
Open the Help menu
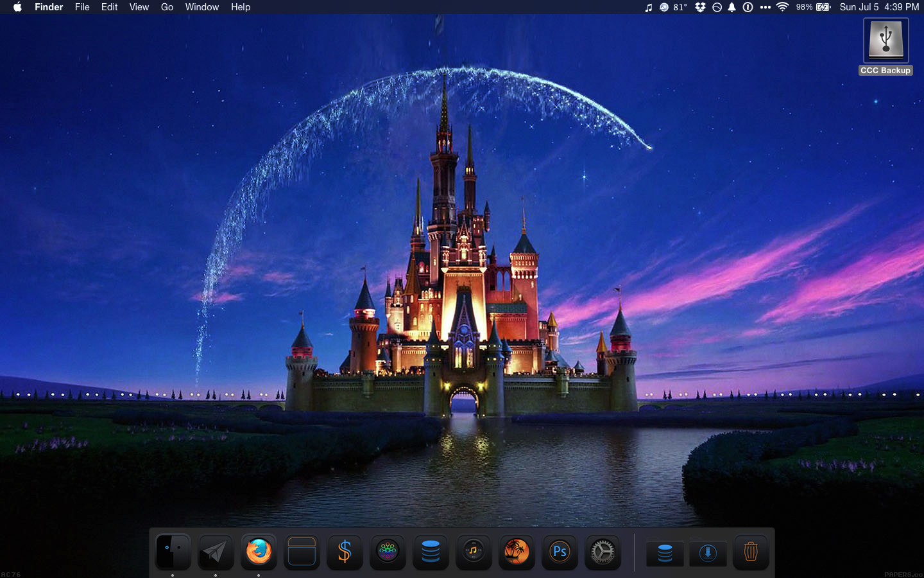point(241,7)
